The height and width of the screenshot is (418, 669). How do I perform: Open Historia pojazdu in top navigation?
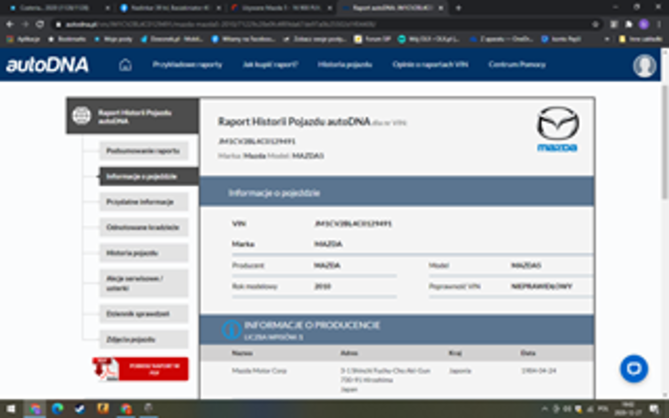point(345,65)
